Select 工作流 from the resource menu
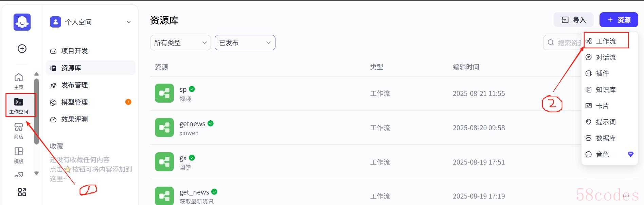 click(606, 41)
